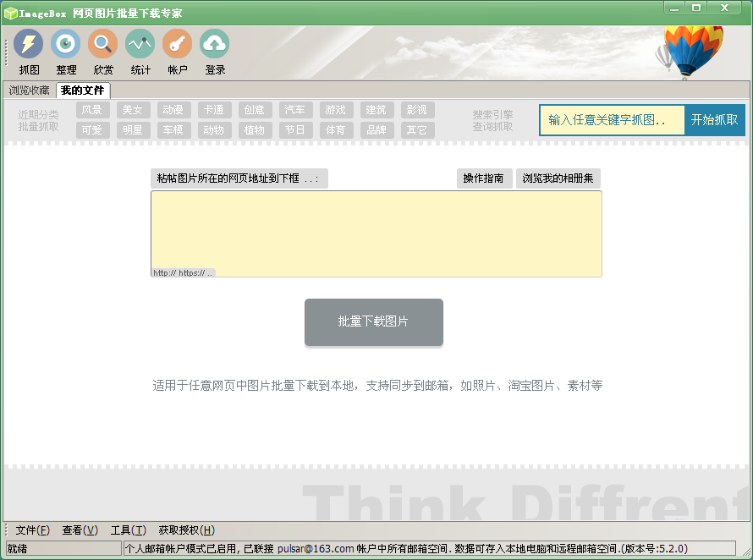
Task: Click the 开始抓取 button
Action: coord(715,120)
